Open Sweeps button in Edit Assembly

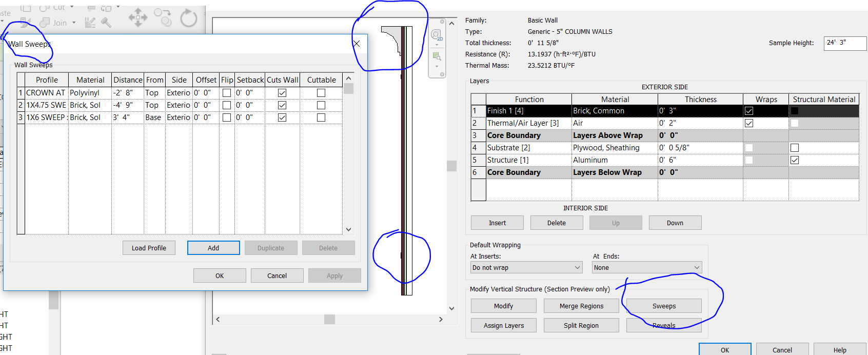point(664,306)
